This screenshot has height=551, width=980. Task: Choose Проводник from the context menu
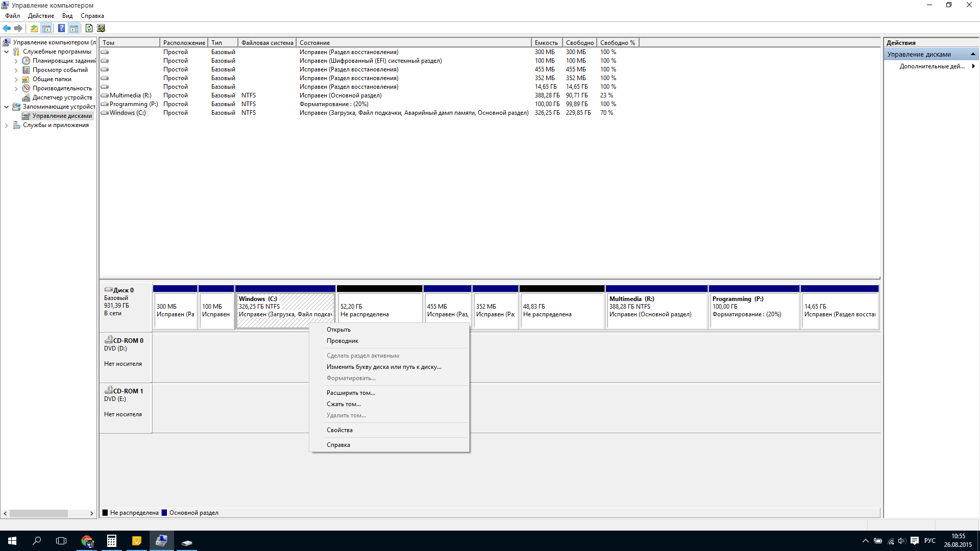(x=389, y=341)
